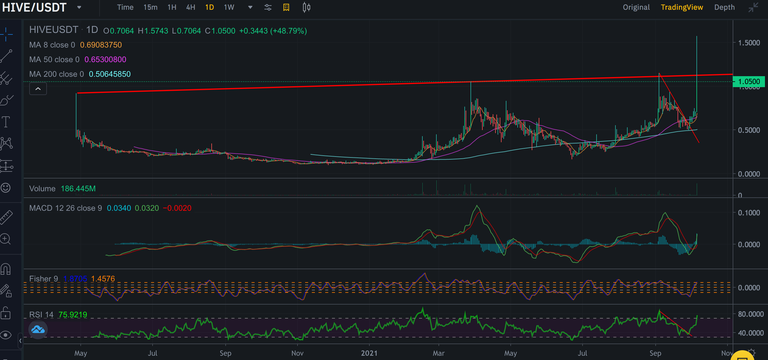
Task: Click the Mar date axis label
Action: pyautogui.click(x=439, y=353)
